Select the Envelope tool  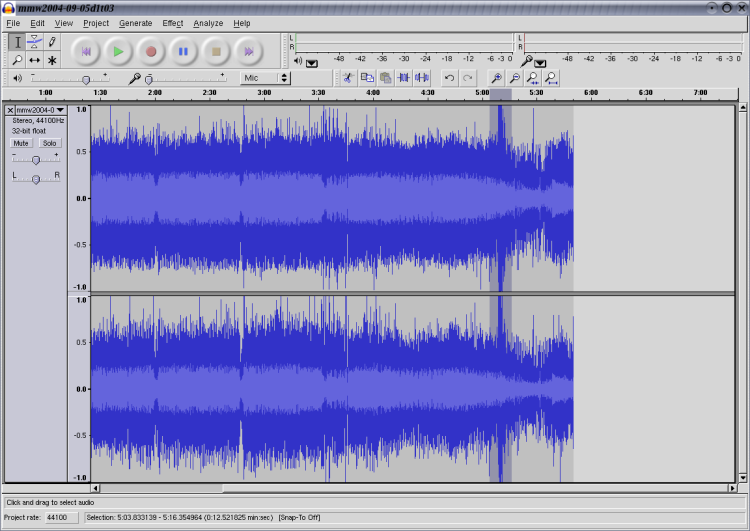pyautogui.click(x=34, y=42)
